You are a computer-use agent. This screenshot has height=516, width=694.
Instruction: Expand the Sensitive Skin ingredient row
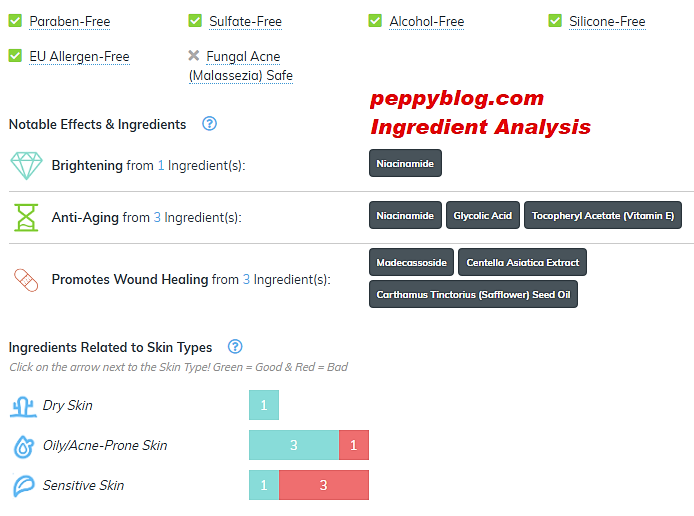click(83, 485)
